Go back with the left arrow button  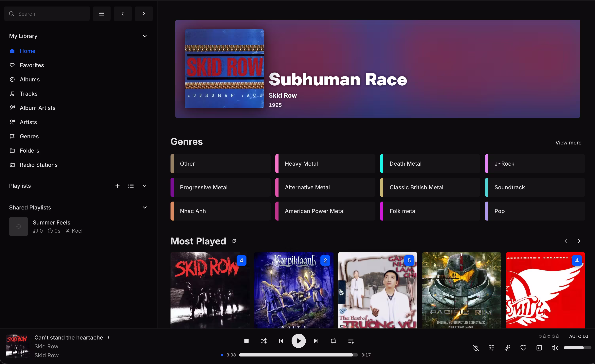click(122, 14)
